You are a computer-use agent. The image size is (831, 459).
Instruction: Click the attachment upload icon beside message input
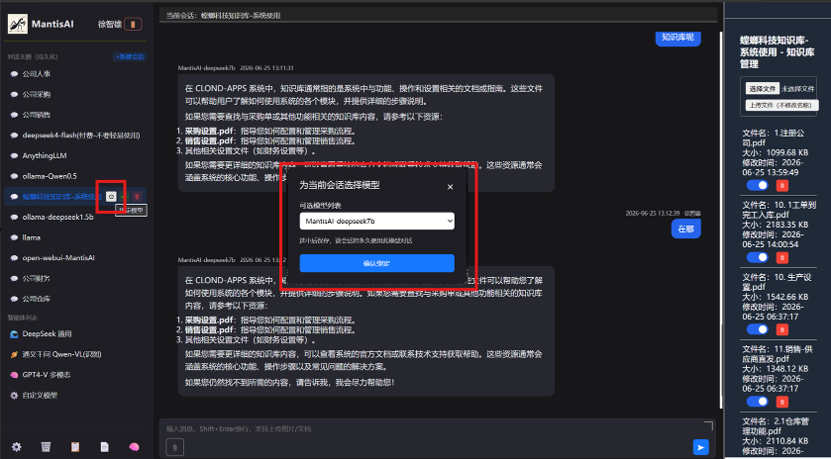coord(175,447)
